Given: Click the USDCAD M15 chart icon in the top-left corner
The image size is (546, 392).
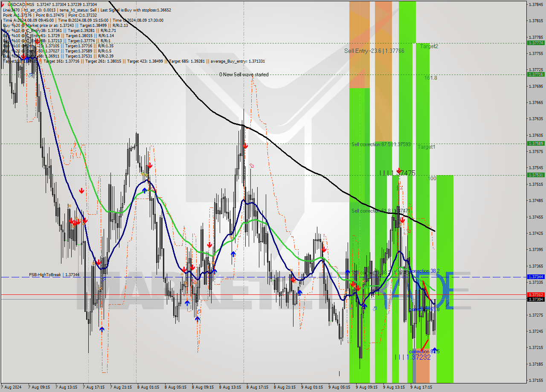Looking at the screenshot, I should [x=3, y=3].
